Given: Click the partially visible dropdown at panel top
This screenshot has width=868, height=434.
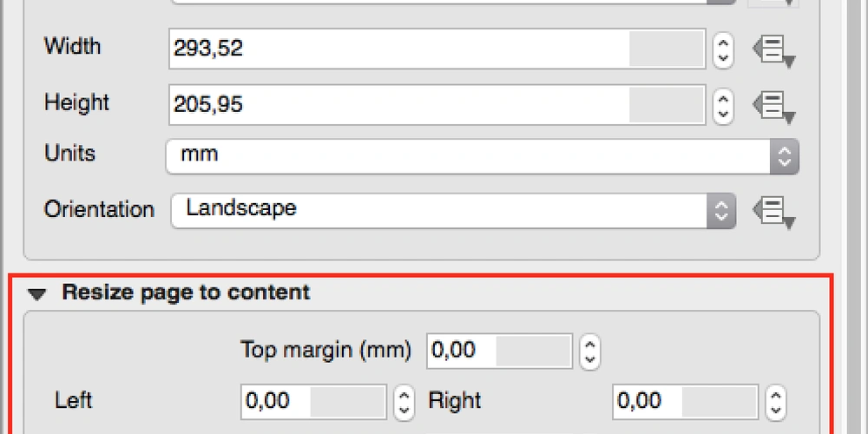Looking at the screenshot, I should (453, 3).
